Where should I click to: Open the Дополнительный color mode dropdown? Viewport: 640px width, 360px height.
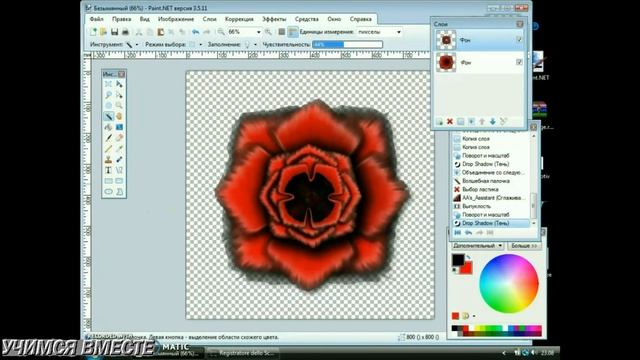pos(477,246)
